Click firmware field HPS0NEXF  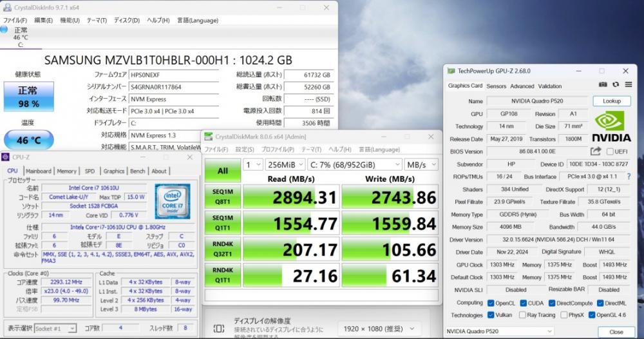(x=174, y=75)
